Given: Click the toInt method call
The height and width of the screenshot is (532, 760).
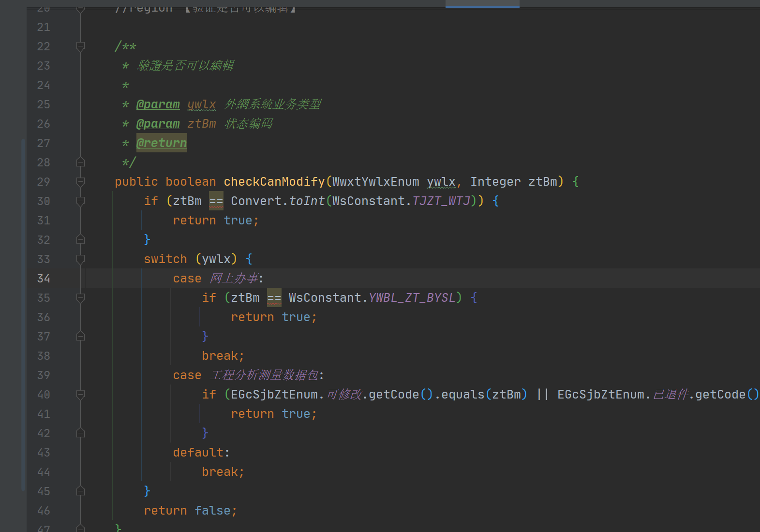Looking at the screenshot, I should (307, 201).
